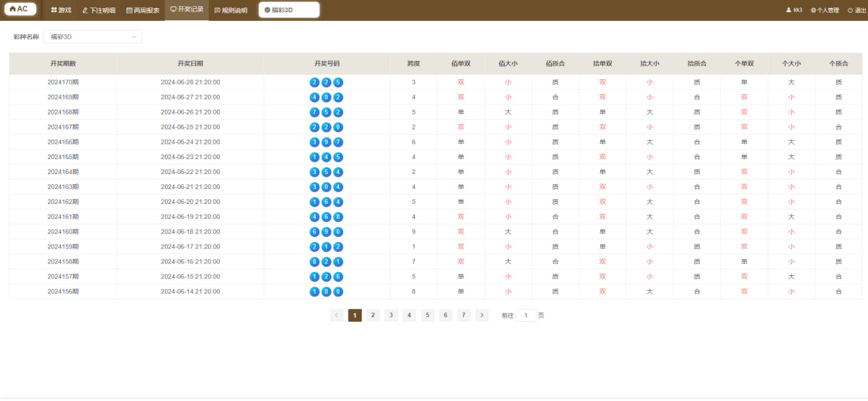Select the 2024162期 period cell
Image resolution: width=868 pixels, height=401 pixels.
coord(63,201)
